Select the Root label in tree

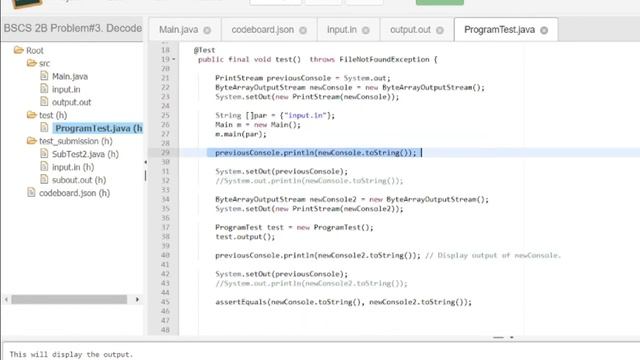(35, 51)
